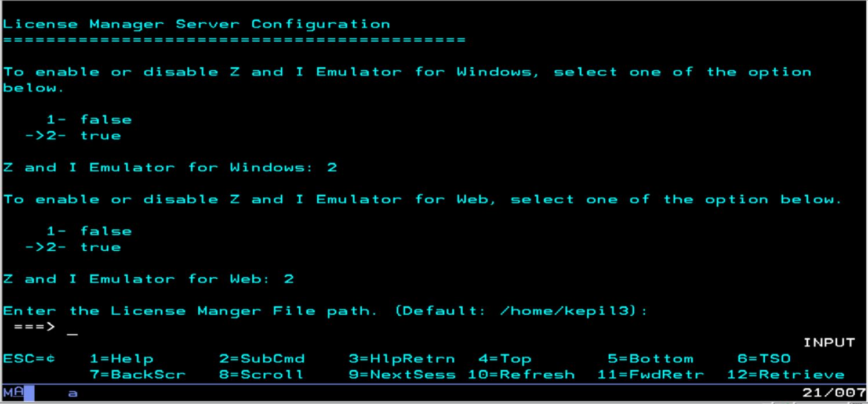Recall last command with 12=Retrieve key
868x404 pixels.
coord(785,374)
